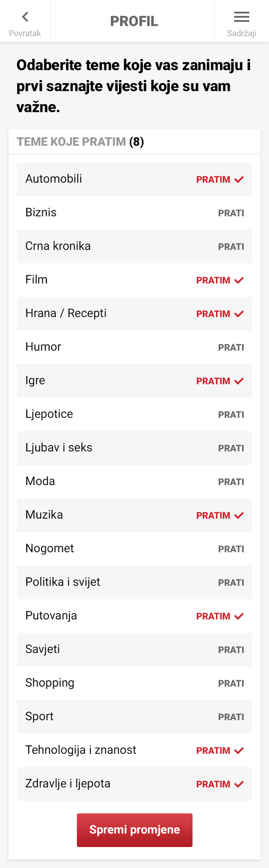Click the back arrow icon

point(25,17)
